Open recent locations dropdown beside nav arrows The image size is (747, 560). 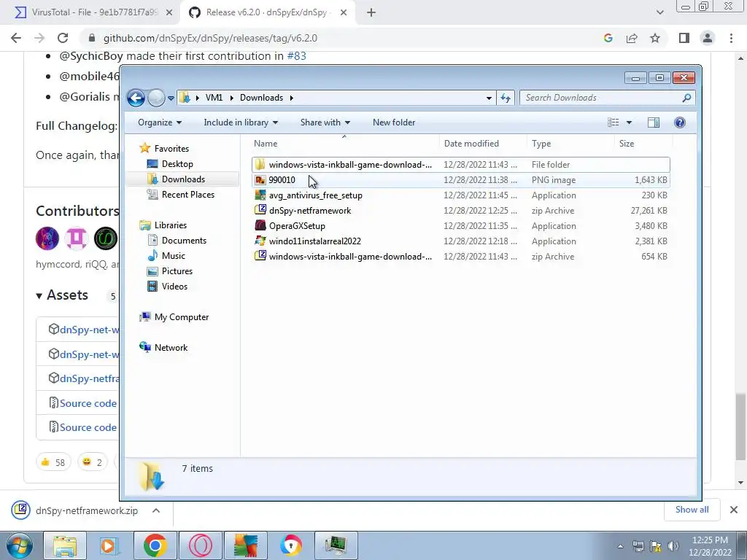[171, 98]
